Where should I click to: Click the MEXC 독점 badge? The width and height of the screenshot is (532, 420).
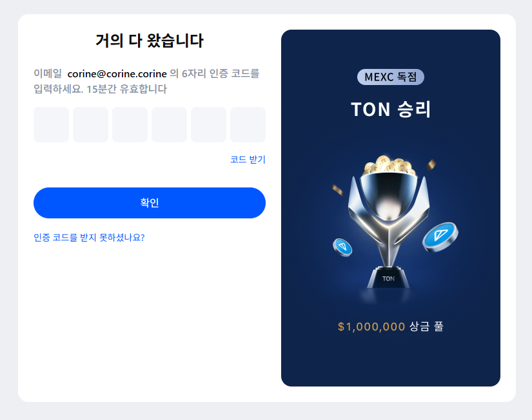(x=391, y=77)
